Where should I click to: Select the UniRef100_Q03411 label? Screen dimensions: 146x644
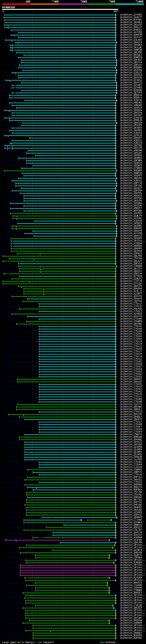(x=131, y=80)
